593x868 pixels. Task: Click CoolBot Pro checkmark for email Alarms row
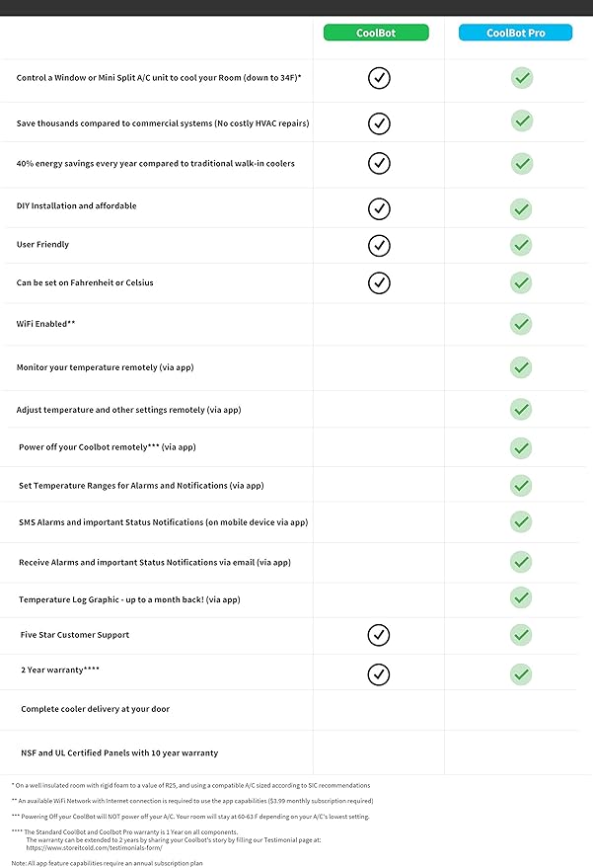coord(521,562)
